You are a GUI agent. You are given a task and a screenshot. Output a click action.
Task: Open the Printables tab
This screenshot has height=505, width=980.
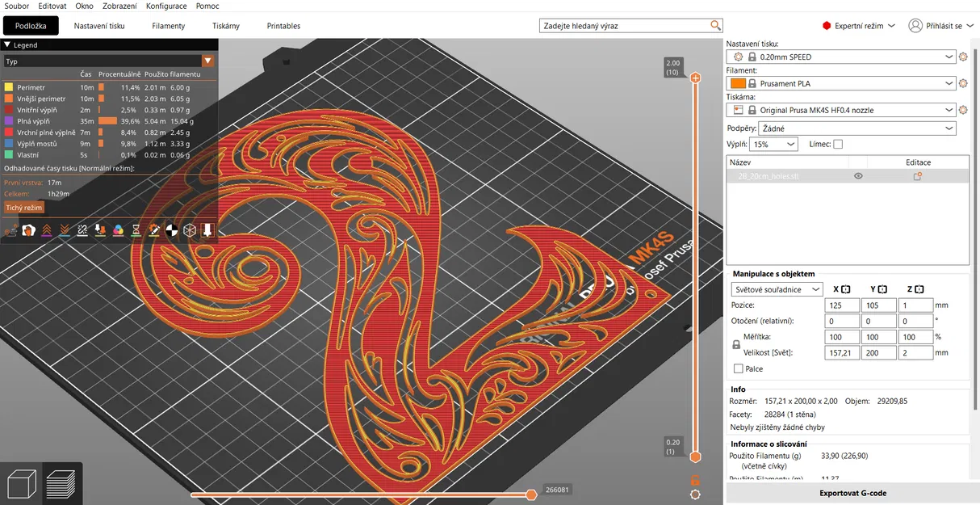283,26
